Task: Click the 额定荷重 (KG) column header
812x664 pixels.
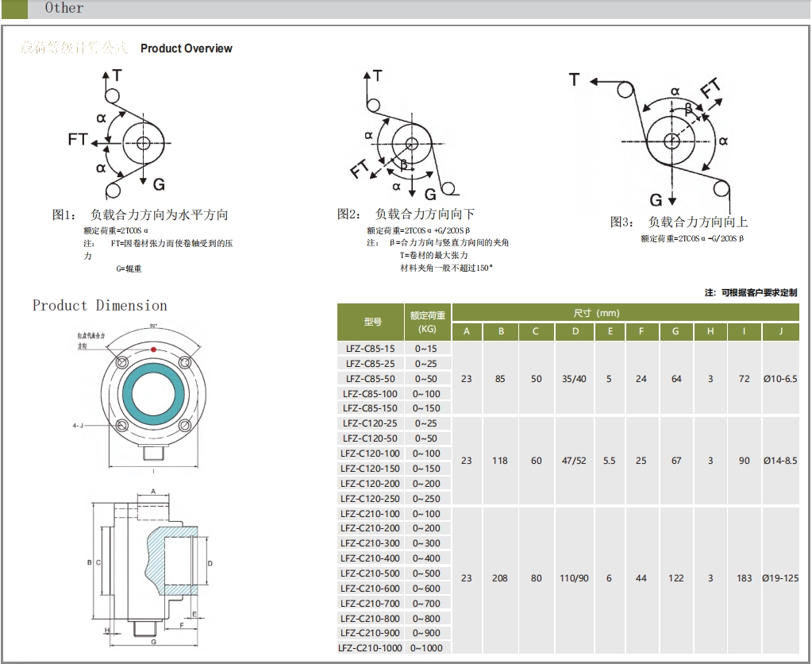Action: [x=427, y=322]
